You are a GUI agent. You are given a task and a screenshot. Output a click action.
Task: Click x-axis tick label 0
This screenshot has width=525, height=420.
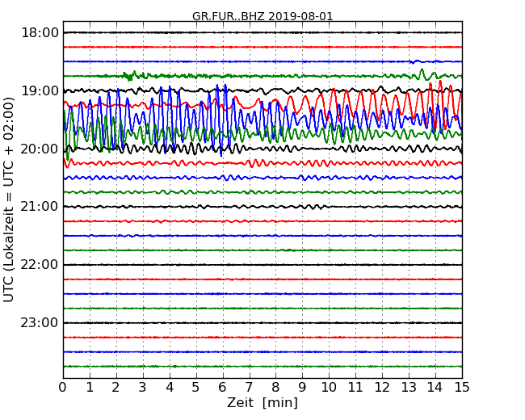point(63,387)
